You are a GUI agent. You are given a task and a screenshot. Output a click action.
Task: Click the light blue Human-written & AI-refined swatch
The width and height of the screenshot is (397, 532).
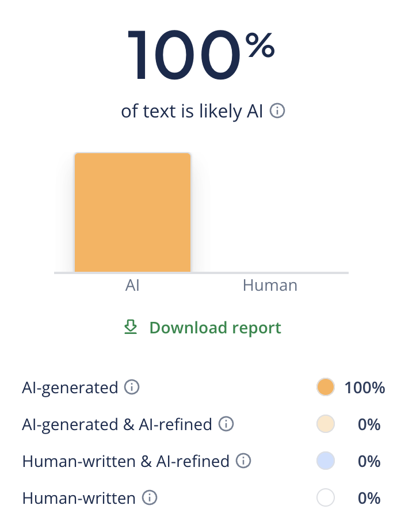pyautogui.click(x=326, y=461)
